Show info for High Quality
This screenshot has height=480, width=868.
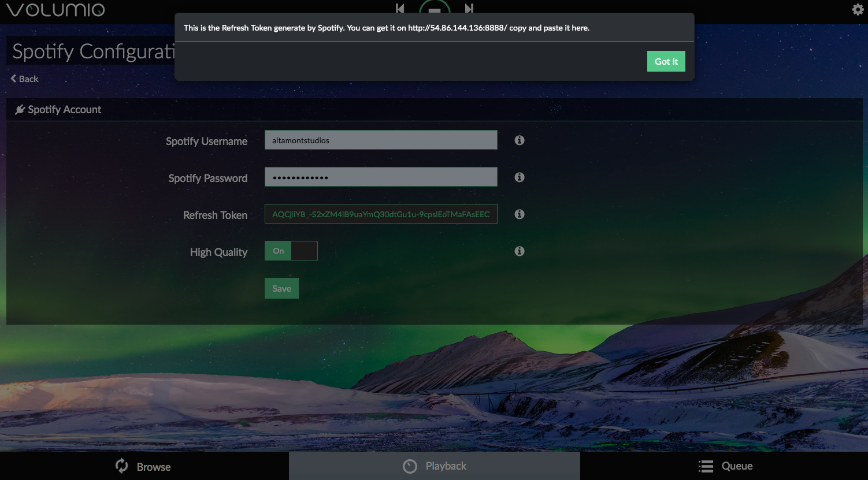tap(520, 251)
